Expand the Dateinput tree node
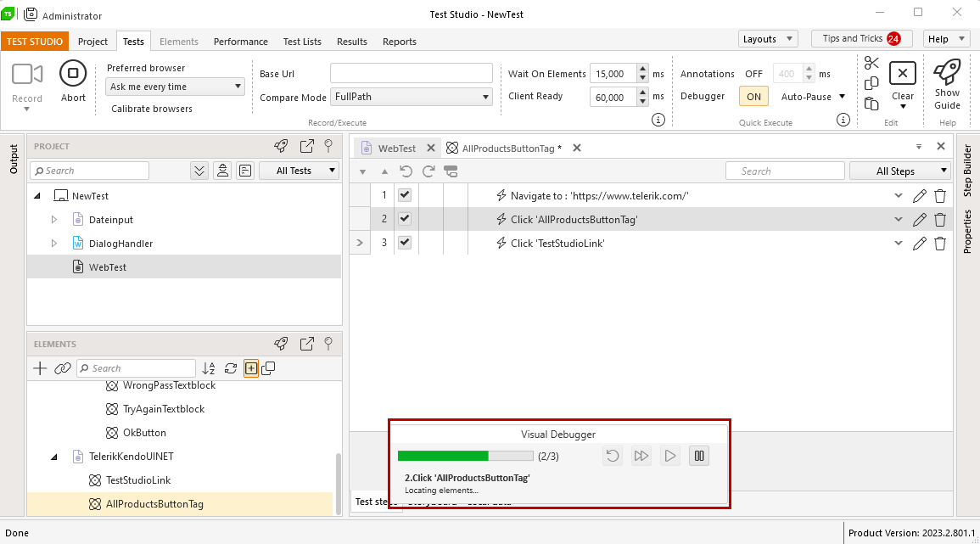The image size is (980, 544). (x=53, y=220)
